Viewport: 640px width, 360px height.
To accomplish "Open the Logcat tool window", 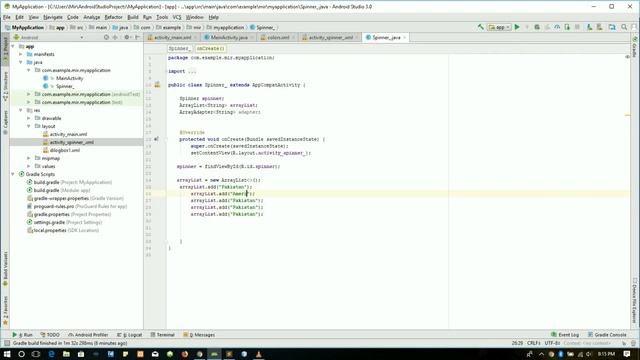I will pyautogui.click(x=129, y=335).
